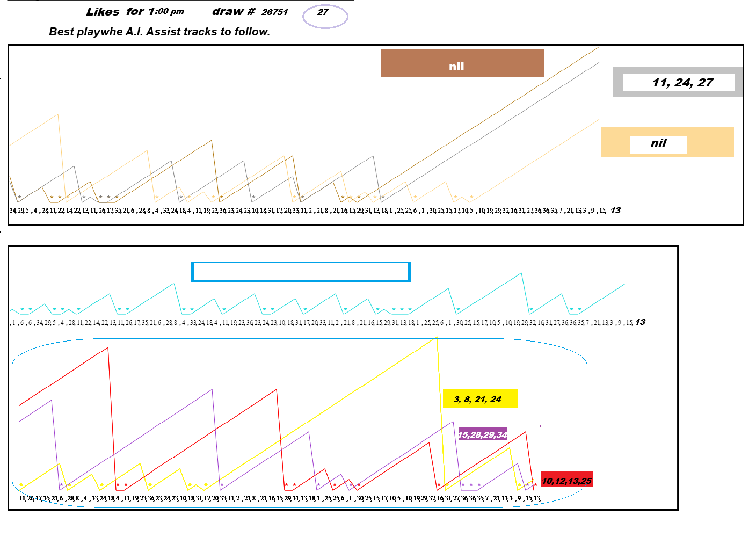Click the tallest yellow line peak
The height and width of the screenshot is (537, 756).
click(x=437, y=337)
